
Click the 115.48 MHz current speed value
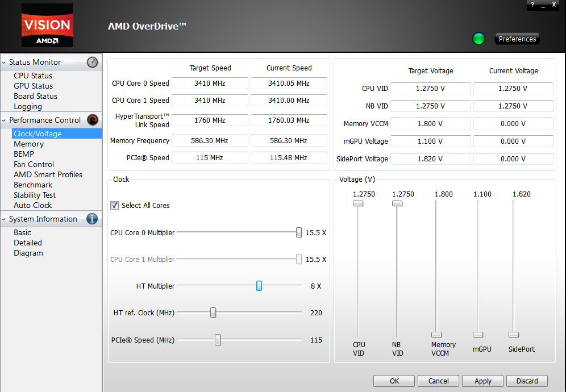click(289, 158)
